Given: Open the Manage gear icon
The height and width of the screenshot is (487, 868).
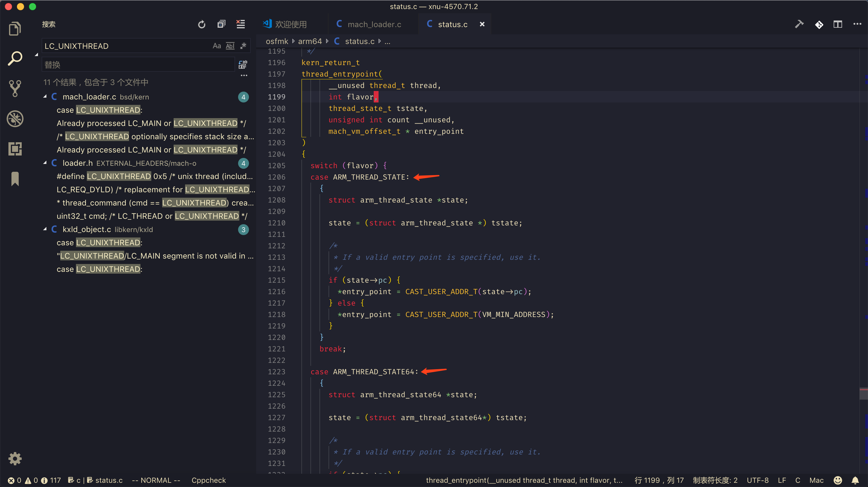Looking at the screenshot, I should tap(15, 458).
